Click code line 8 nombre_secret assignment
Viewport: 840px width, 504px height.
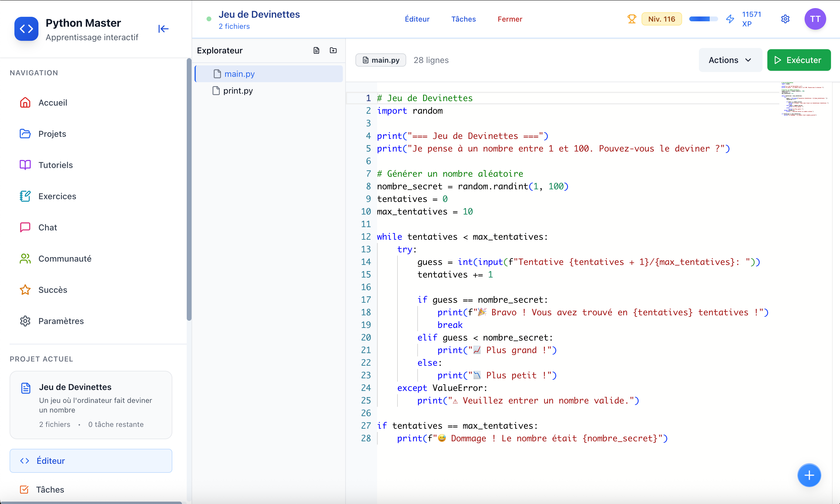point(472,187)
